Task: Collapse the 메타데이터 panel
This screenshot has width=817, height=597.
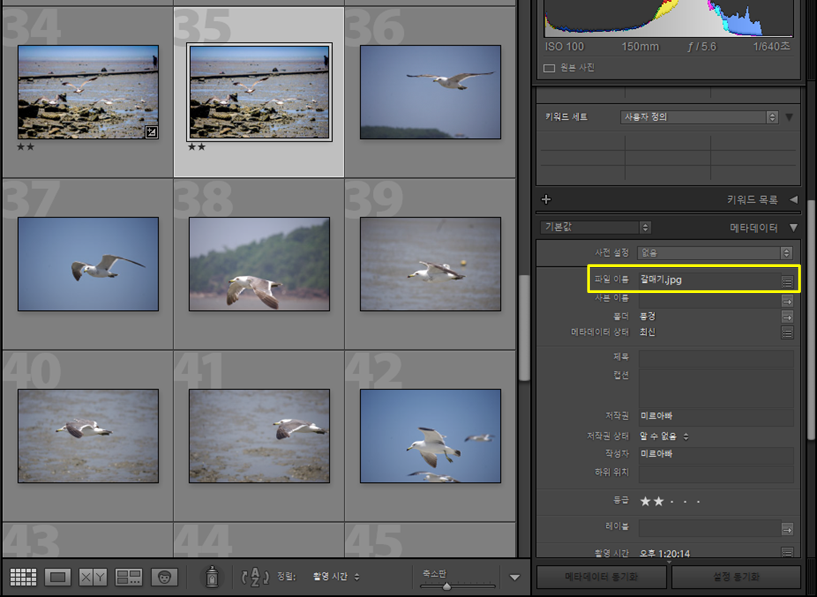Action: (793, 228)
